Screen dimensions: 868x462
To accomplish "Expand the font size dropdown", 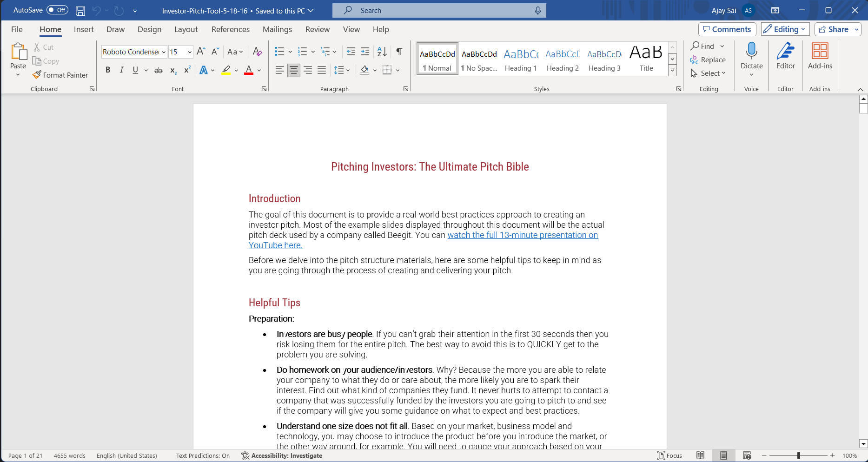I will (190, 52).
